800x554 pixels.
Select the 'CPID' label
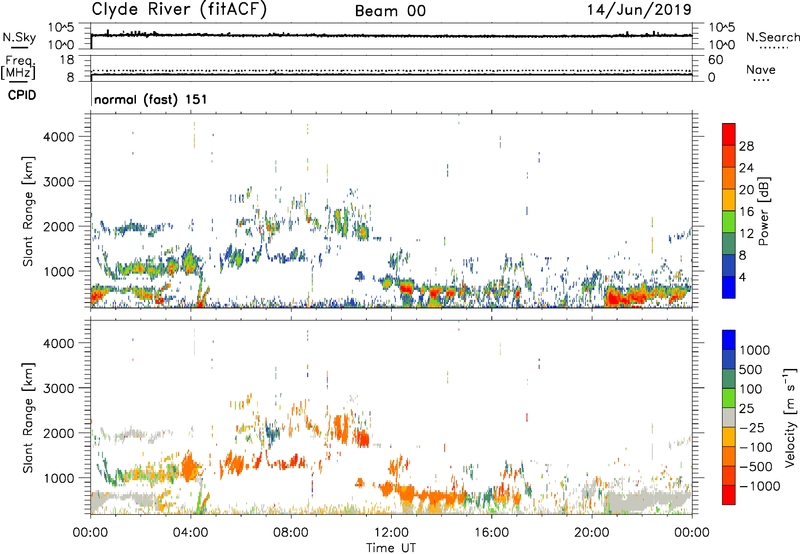click(x=22, y=95)
